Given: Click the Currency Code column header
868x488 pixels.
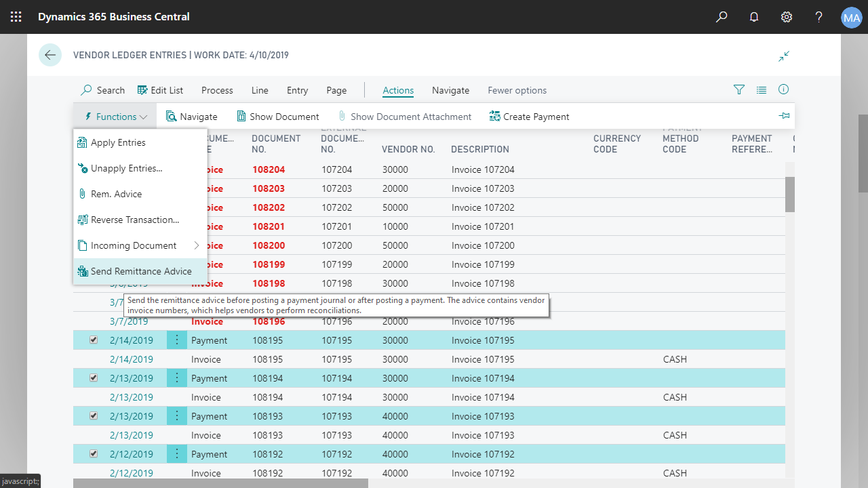Looking at the screenshot, I should pos(617,144).
